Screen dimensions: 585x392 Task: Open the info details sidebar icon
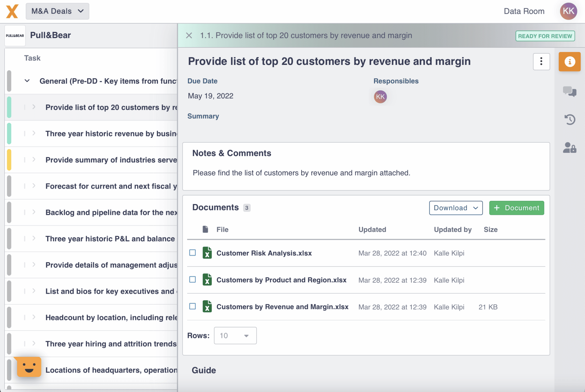pos(569,62)
